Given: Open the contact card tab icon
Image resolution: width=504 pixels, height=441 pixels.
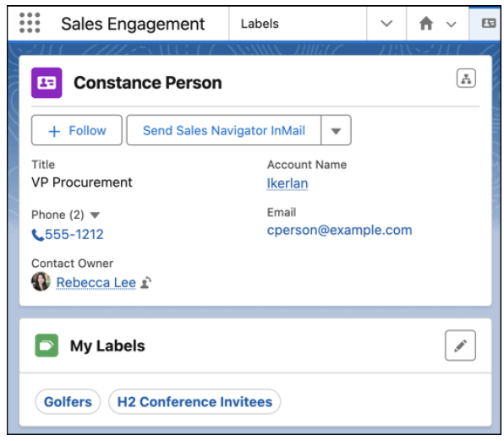Looking at the screenshot, I should pos(488,23).
